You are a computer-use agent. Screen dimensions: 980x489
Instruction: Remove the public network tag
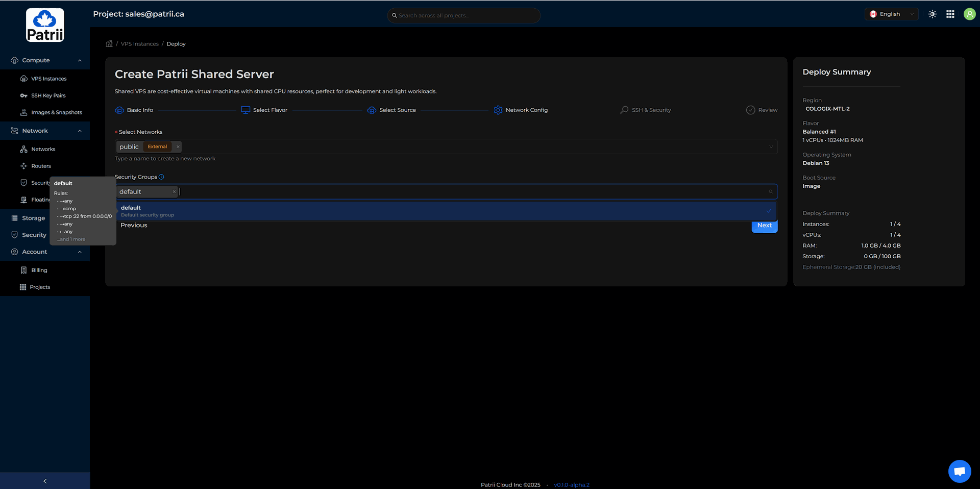[x=178, y=147]
